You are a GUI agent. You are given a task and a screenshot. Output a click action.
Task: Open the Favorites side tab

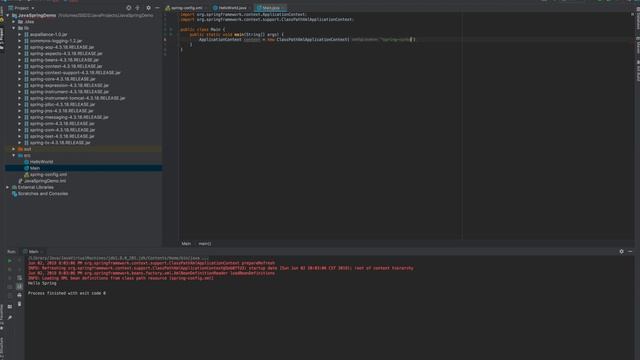(2, 316)
